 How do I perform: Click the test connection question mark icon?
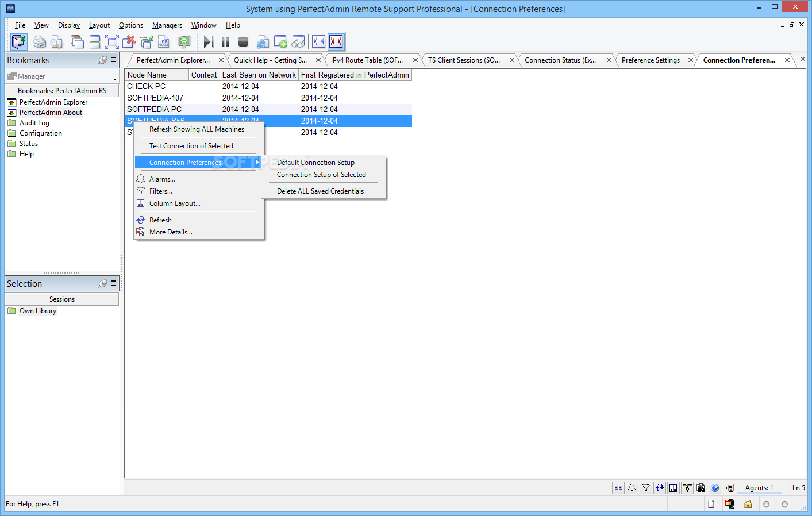click(x=687, y=488)
